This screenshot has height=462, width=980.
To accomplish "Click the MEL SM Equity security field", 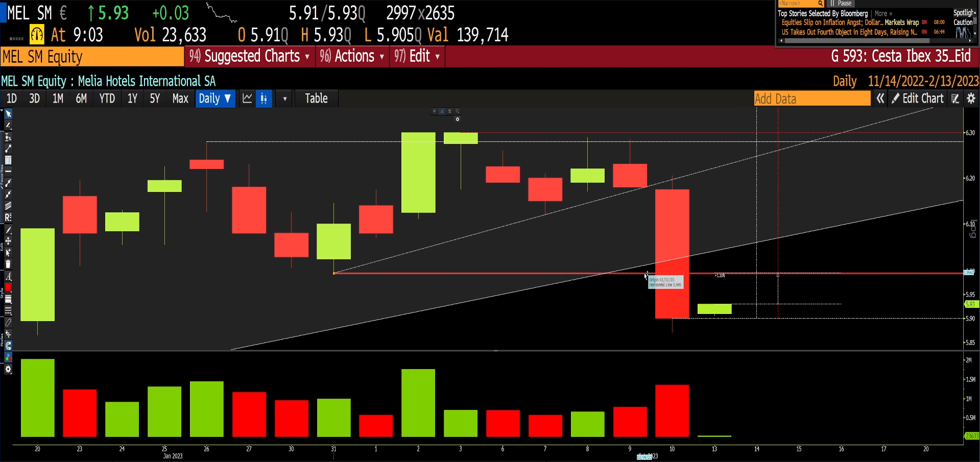I will 92,57.
